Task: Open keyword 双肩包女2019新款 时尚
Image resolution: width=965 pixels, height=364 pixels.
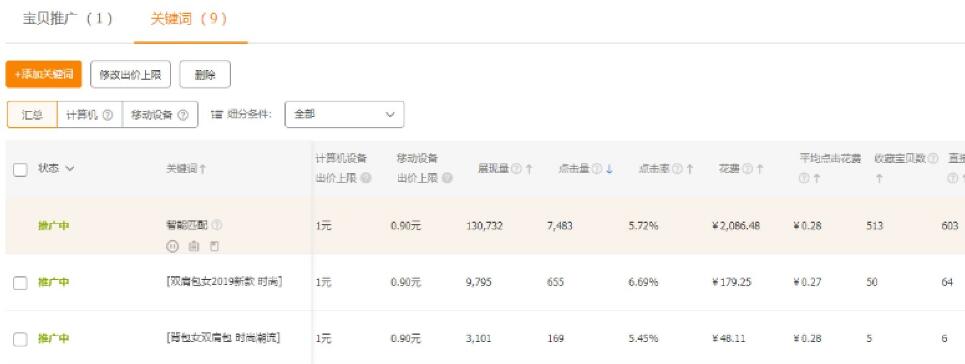Action: (x=224, y=282)
